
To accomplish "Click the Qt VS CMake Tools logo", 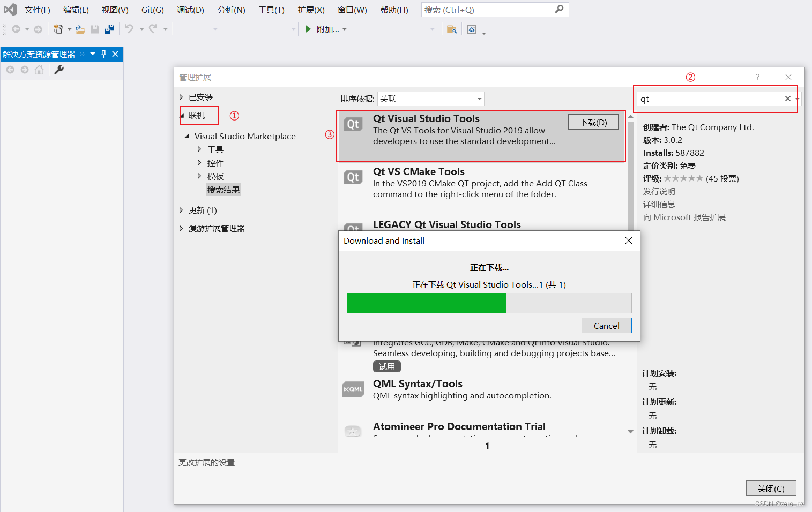I will tap(353, 177).
